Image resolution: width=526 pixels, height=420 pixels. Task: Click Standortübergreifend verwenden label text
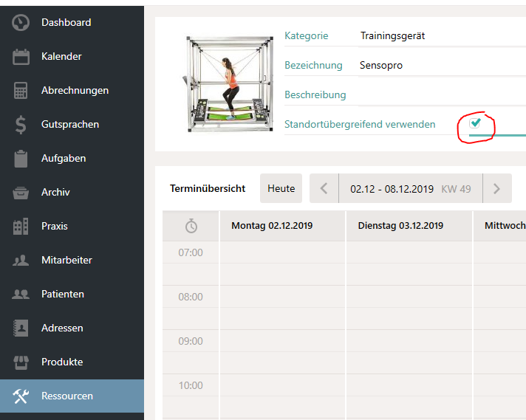(360, 124)
